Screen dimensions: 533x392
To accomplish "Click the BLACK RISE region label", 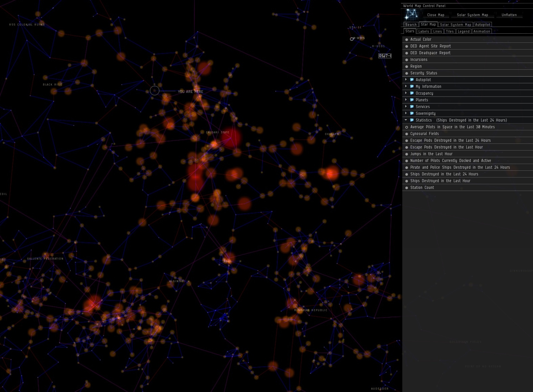I will click(x=53, y=85).
